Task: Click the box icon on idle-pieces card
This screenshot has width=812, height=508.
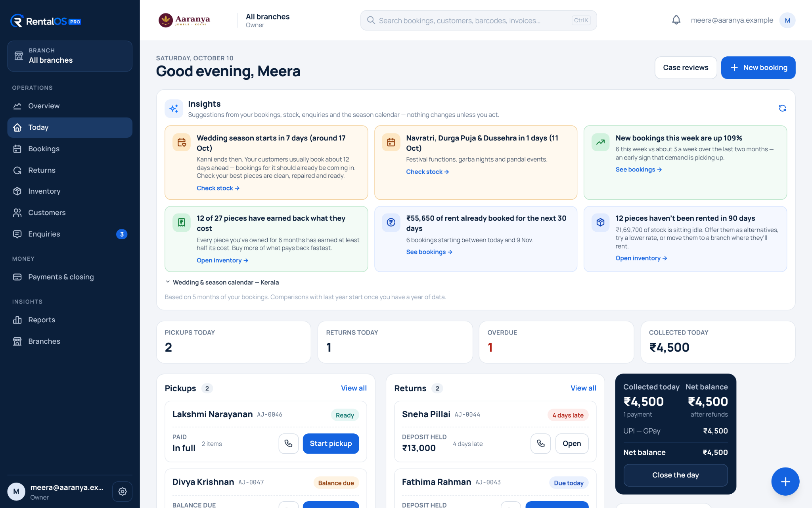Action: (x=601, y=223)
